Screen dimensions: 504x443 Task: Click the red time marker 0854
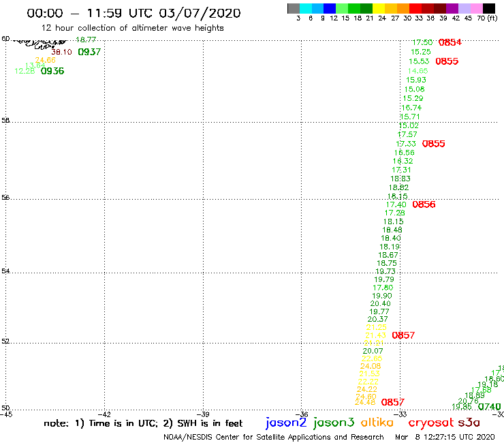(450, 42)
